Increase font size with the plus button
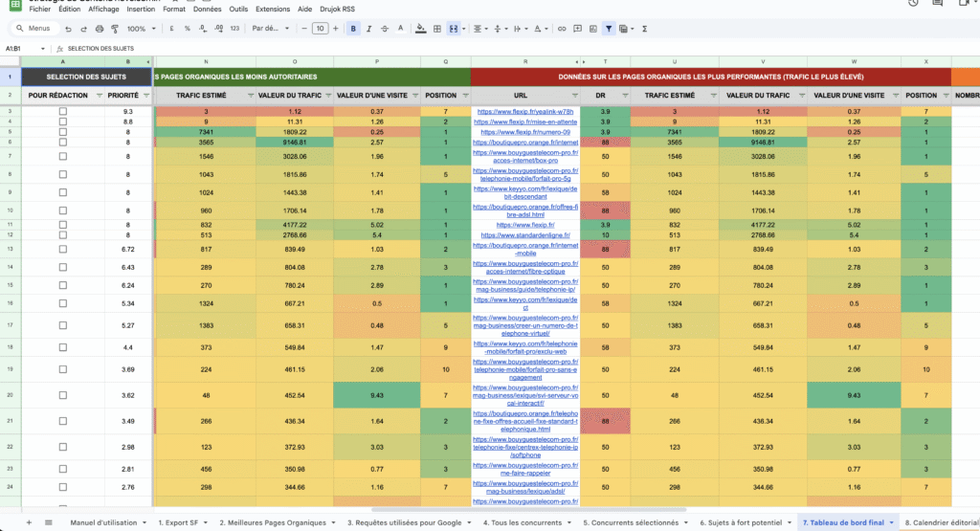Image resolution: width=980 pixels, height=531 pixels. click(336, 29)
